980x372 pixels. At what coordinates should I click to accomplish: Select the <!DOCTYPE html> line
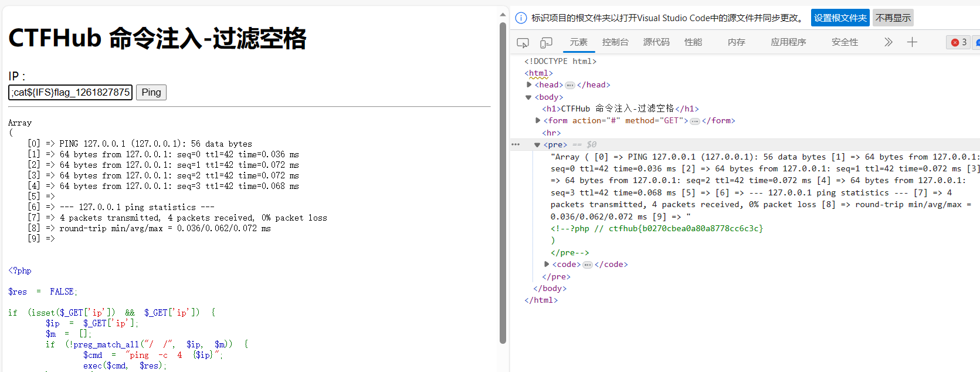coord(560,61)
